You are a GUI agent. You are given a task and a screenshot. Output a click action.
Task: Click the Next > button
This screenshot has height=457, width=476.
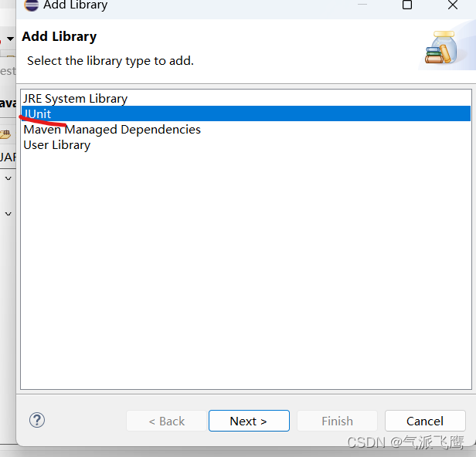tap(249, 421)
